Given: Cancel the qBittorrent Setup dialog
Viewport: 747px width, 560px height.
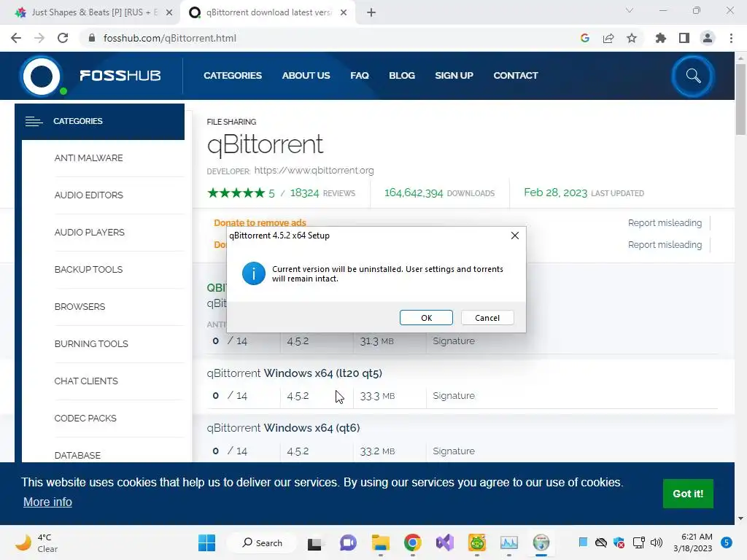Looking at the screenshot, I should (x=487, y=318).
